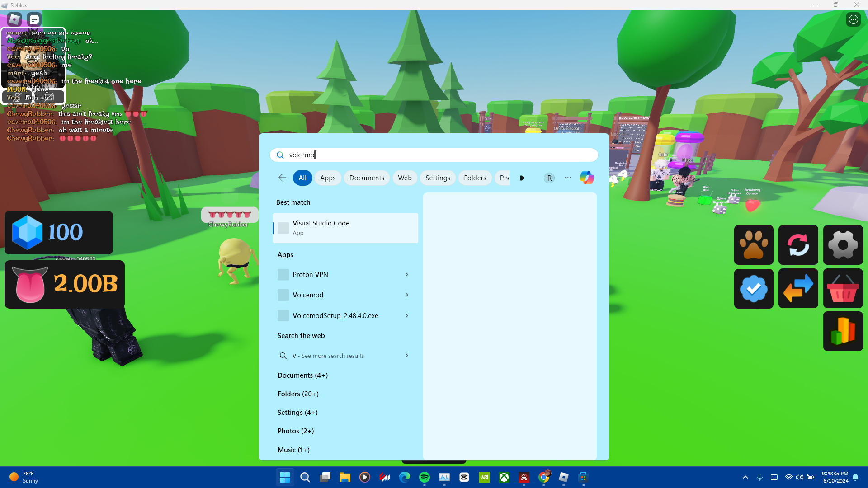Switch to the Apps search filter
The width and height of the screenshot is (868, 488).
point(327,178)
